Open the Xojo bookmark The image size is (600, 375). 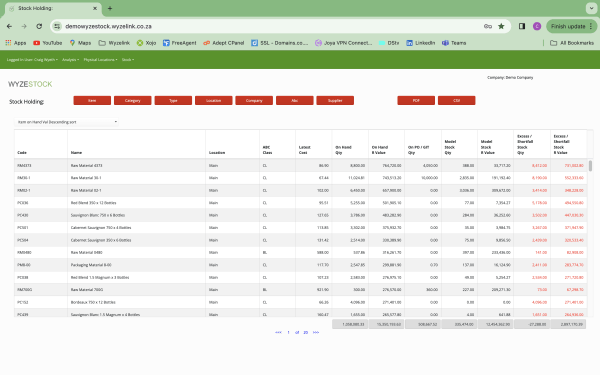pos(147,43)
